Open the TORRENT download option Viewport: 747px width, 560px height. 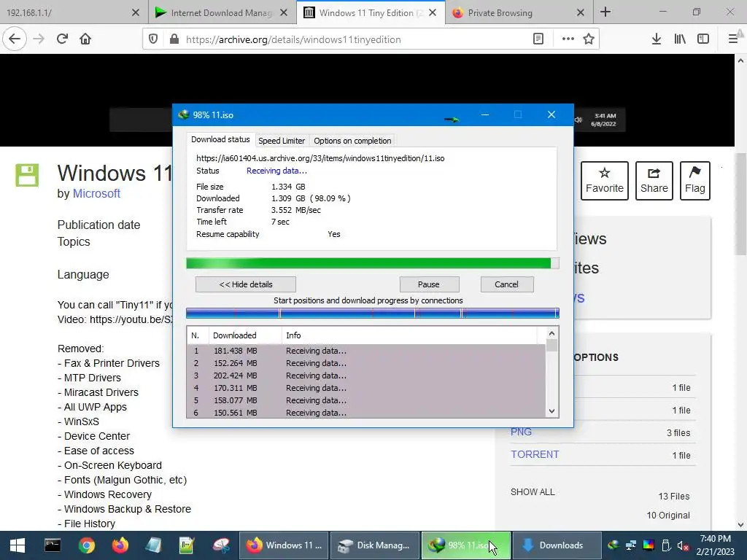(535, 454)
